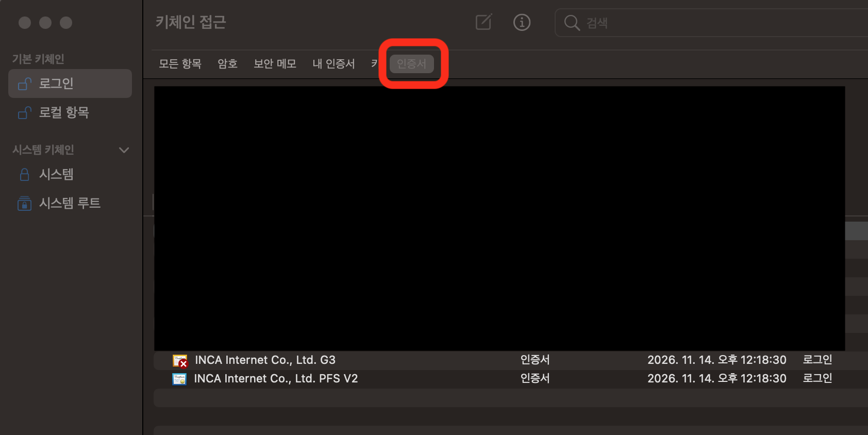Image resolution: width=868 pixels, height=435 pixels.
Task: Click 로그인 keychain cell in PFS V2 row
Action: click(x=817, y=378)
